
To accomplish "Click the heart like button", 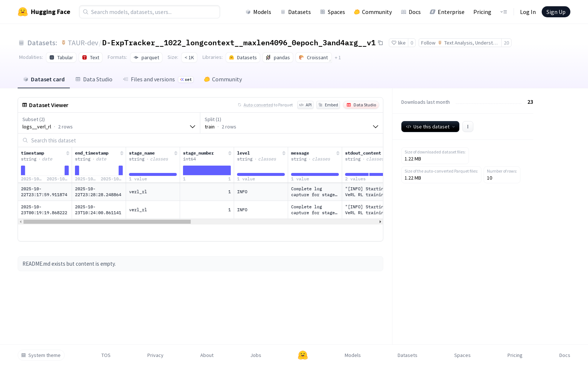I will click(x=398, y=43).
